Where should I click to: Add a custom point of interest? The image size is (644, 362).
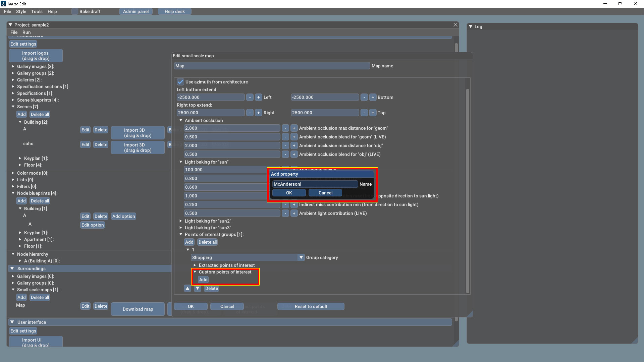pyautogui.click(x=203, y=280)
